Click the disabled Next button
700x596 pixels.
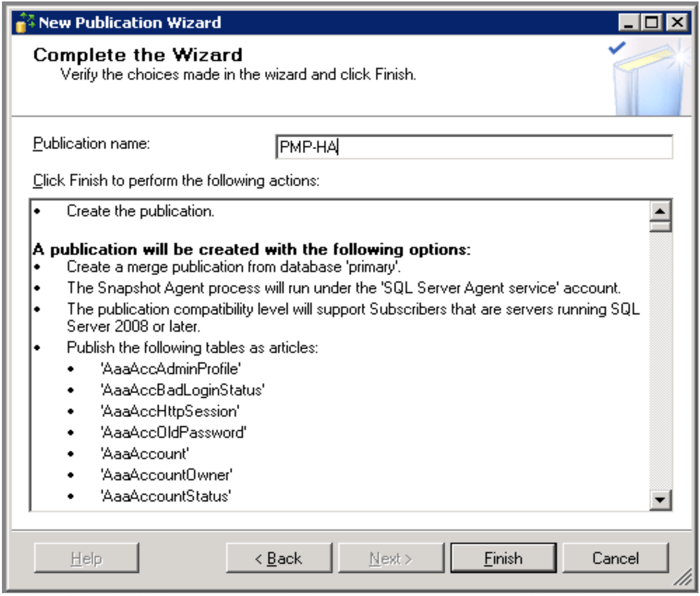pos(391,558)
